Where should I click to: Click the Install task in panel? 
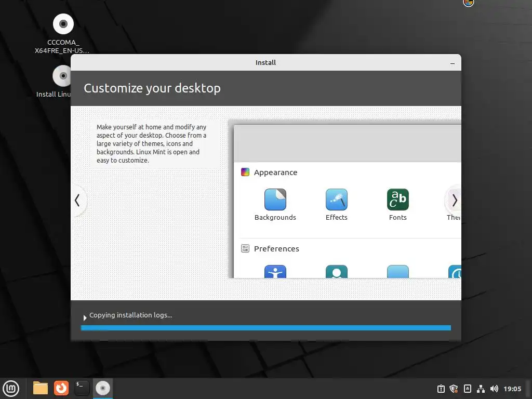tap(102, 388)
